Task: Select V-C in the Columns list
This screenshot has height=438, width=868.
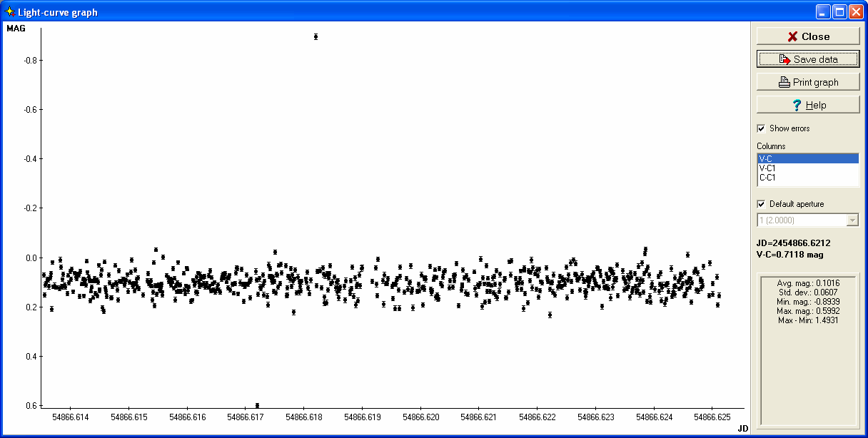Action: (807, 158)
